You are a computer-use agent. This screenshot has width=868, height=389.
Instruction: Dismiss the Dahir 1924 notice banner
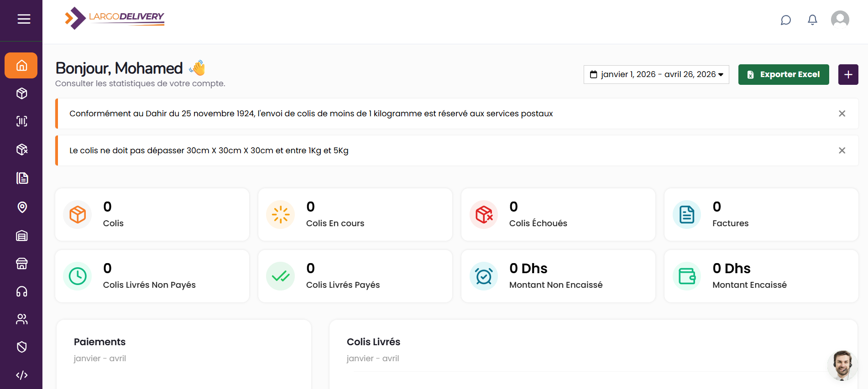pyautogui.click(x=842, y=114)
